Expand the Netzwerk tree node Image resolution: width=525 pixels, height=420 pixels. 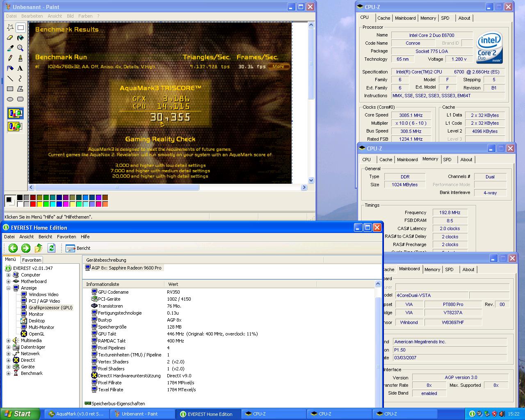point(8,354)
